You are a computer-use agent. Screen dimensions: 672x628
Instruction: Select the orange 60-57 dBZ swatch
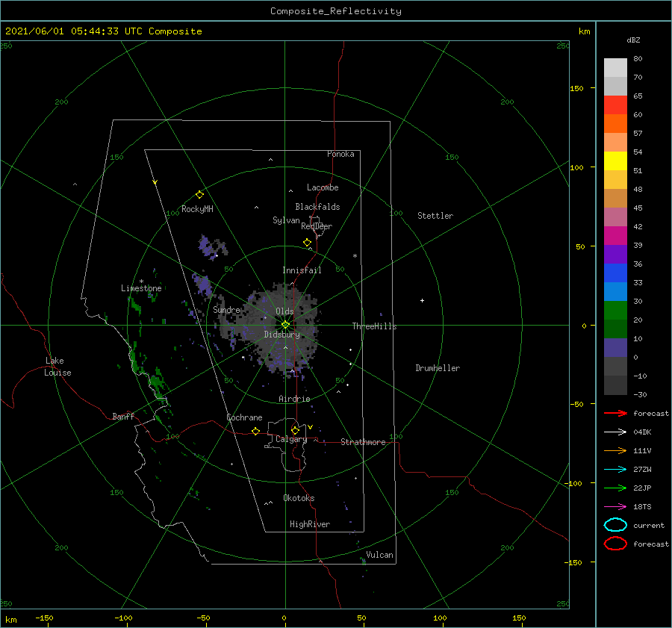pyautogui.click(x=615, y=123)
